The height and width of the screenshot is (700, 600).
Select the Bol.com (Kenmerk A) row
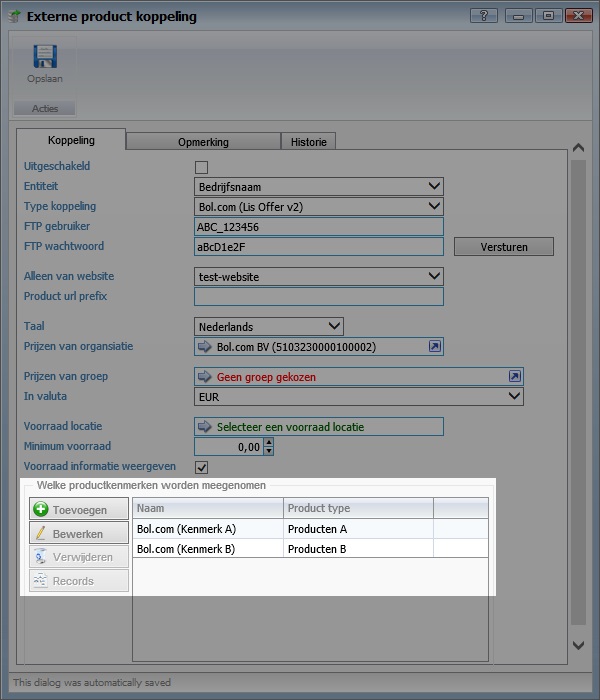(208, 529)
